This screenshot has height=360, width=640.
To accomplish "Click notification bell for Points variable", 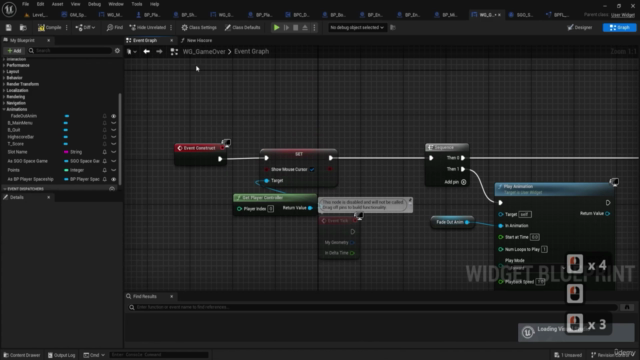I will (104, 170).
